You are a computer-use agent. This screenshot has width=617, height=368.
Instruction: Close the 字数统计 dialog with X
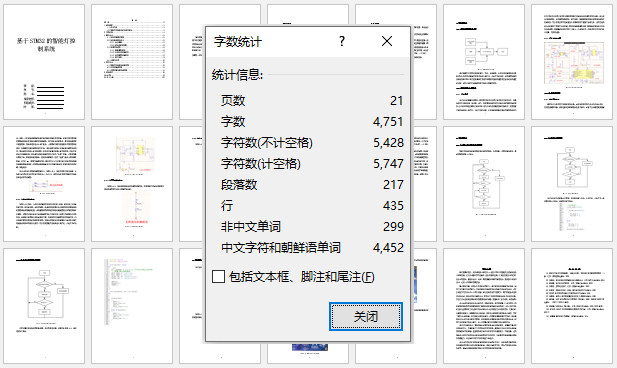click(x=387, y=41)
